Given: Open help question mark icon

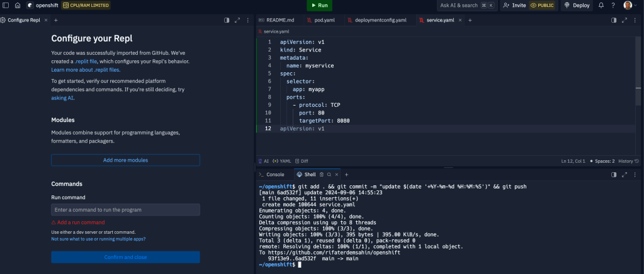Looking at the screenshot, I should pos(613,5).
